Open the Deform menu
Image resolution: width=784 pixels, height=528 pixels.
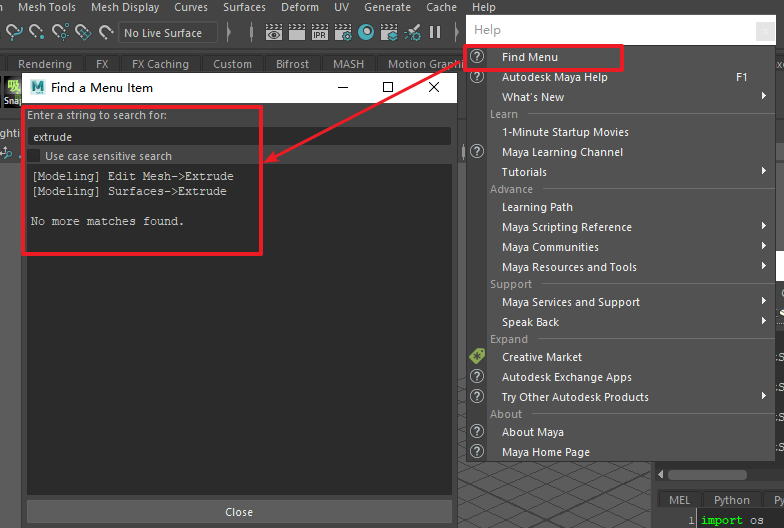[x=300, y=7]
